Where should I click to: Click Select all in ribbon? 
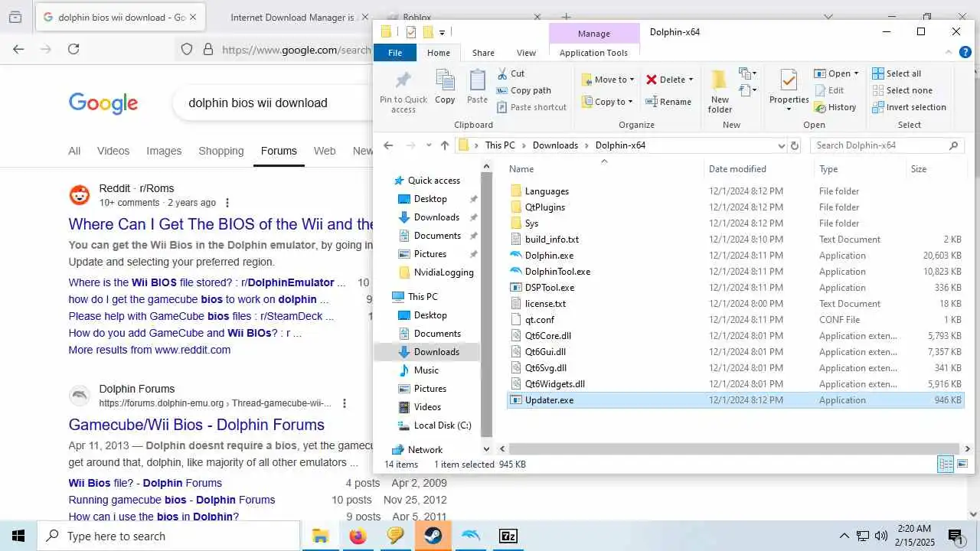point(897,73)
